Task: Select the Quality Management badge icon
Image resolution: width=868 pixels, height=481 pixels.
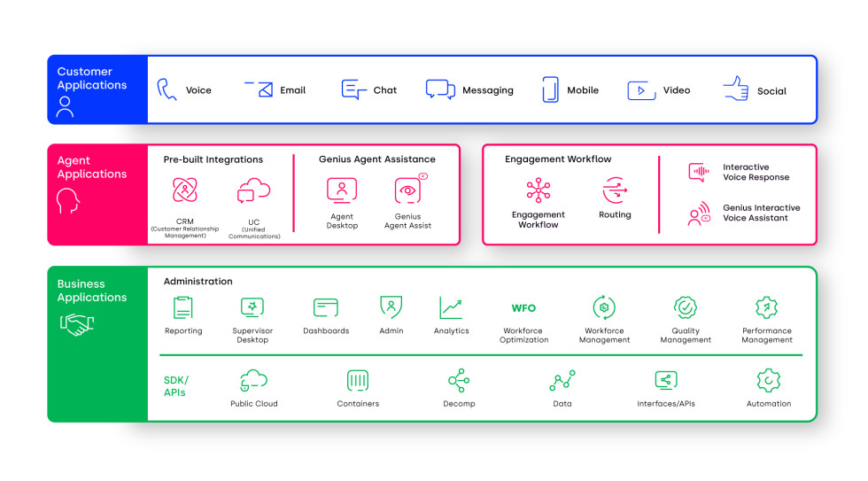Action: [686, 307]
